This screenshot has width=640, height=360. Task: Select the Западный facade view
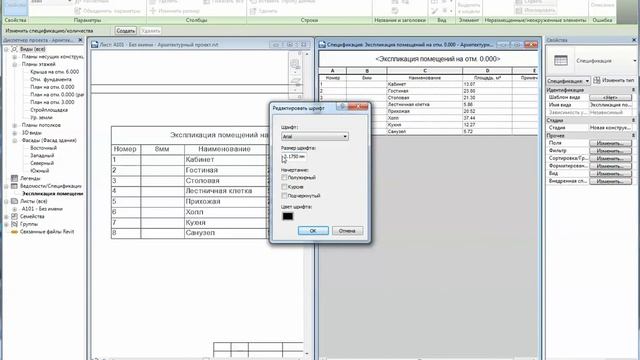[42, 156]
